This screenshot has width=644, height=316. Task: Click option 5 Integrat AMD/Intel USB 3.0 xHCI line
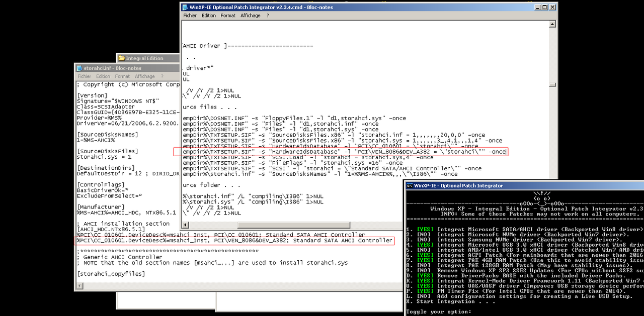(x=525, y=249)
